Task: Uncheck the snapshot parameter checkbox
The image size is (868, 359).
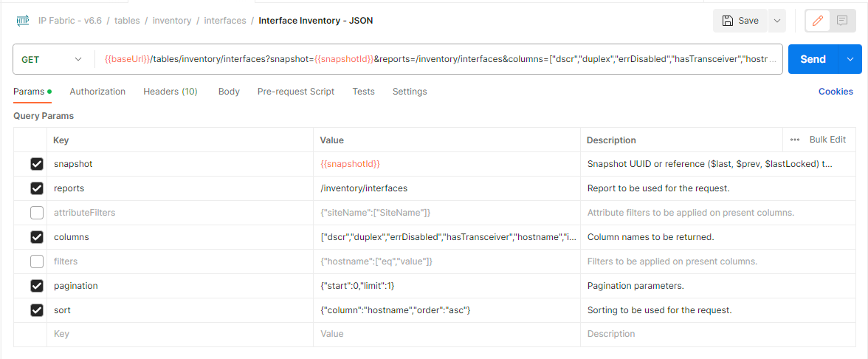Action: tap(37, 164)
